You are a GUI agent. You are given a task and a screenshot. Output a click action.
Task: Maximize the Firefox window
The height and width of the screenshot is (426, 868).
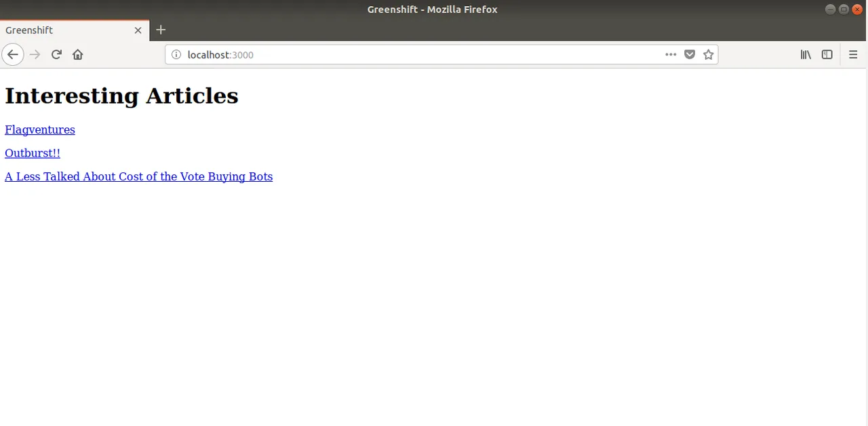pos(844,9)
